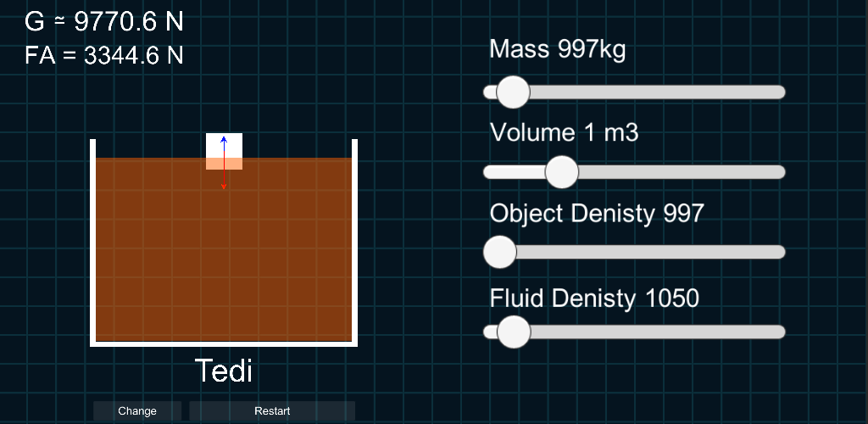This screenshot has height=424, width=868.
Task: Click the FA = 3344.6 N readout
Action: (x=104, y=56)
